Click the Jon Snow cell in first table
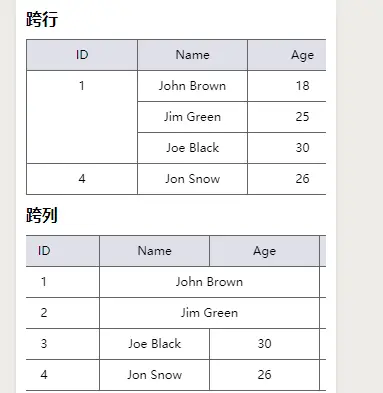This screenshot has width=383, height=393. click(192, 179)
